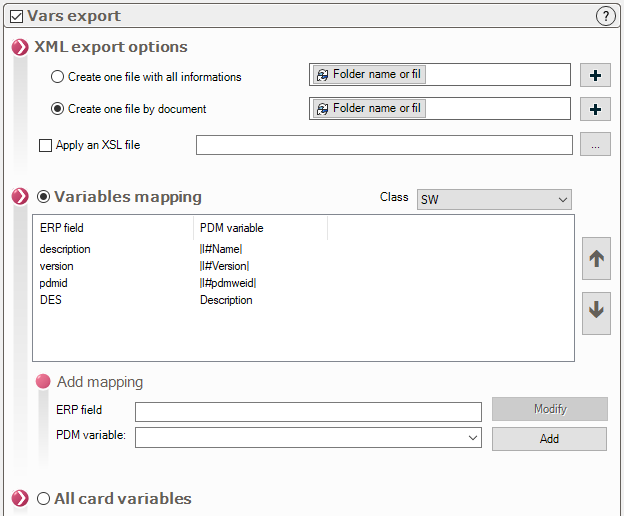Open the Class dropdown showing SW

[493, 200]
